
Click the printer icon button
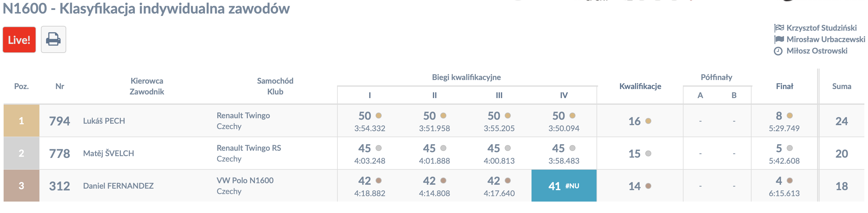pos(53,39)
